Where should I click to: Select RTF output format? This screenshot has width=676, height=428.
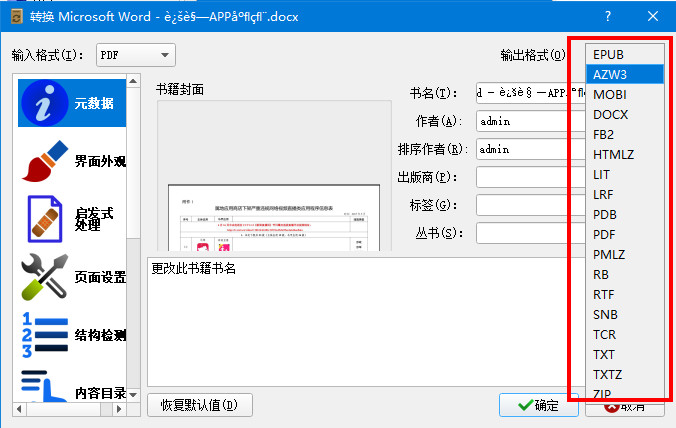[x=625, y=294]
